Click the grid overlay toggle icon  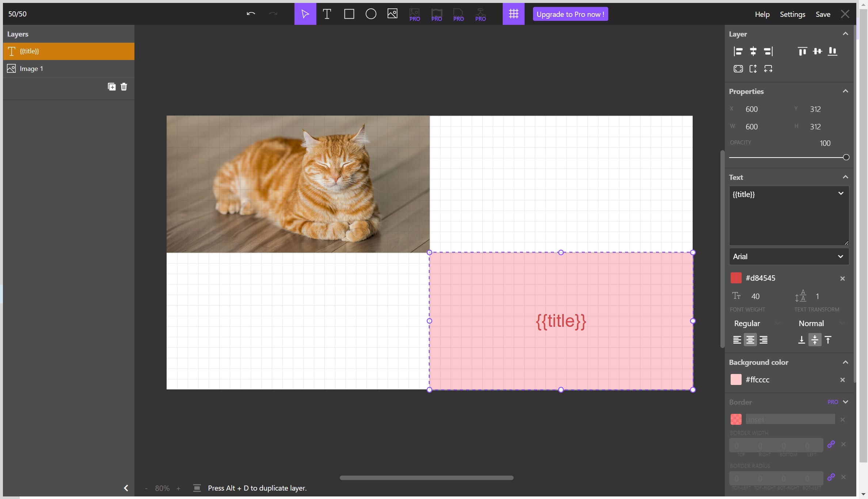click(x=513, y=14)
